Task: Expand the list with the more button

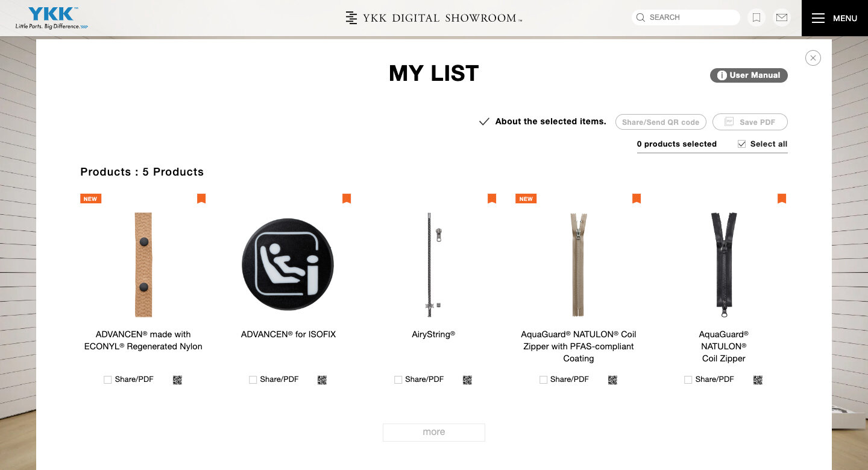Action: [433, 432]
